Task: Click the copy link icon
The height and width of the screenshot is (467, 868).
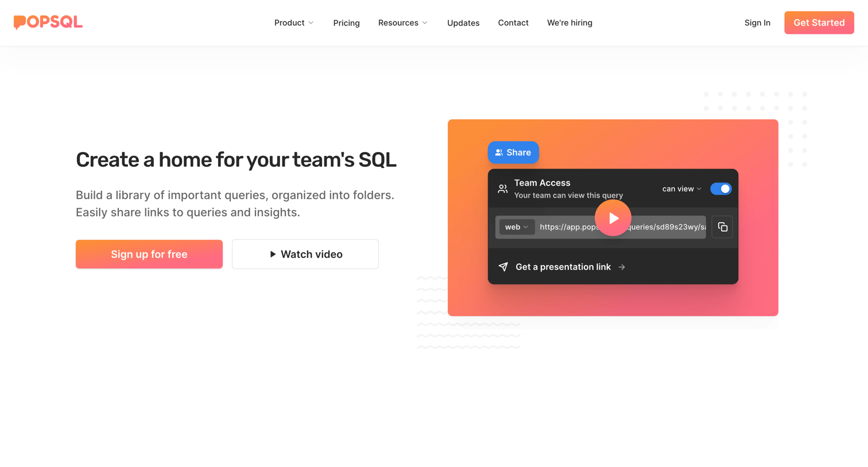Action: pyautogui.click(x=722, y=227)
